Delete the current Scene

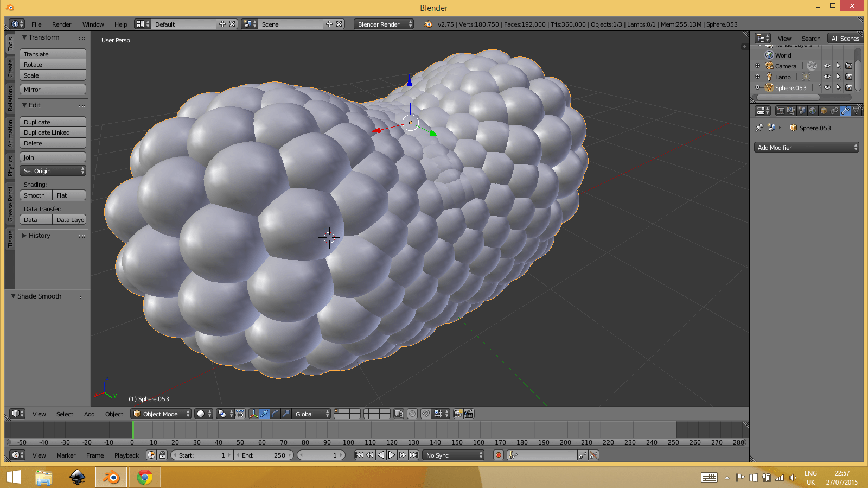click(x=339, y=24)
